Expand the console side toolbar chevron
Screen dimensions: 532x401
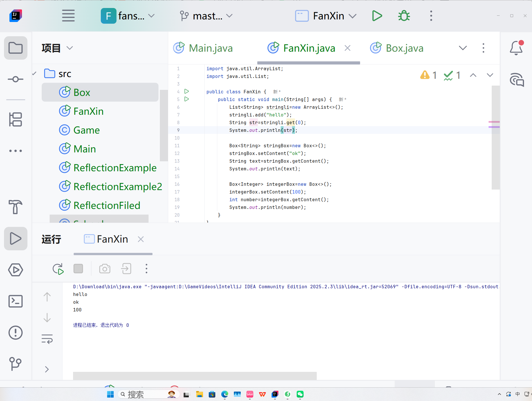(x=47, y=369)
